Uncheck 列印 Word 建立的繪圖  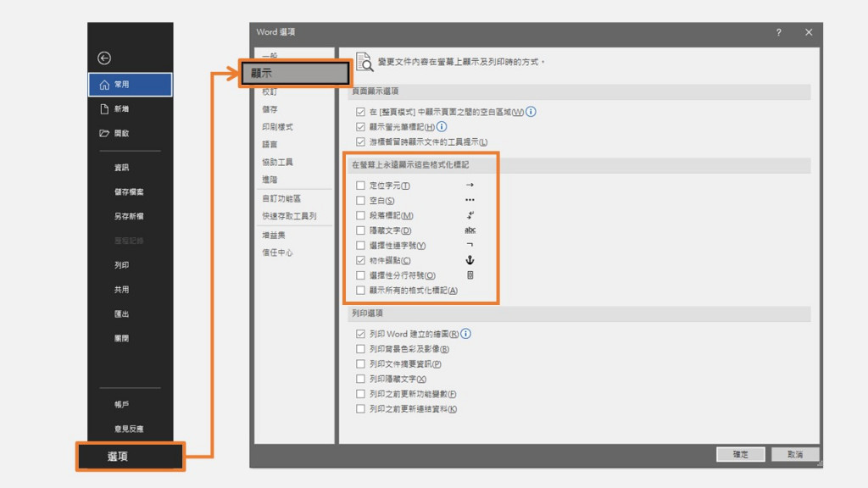360,334
